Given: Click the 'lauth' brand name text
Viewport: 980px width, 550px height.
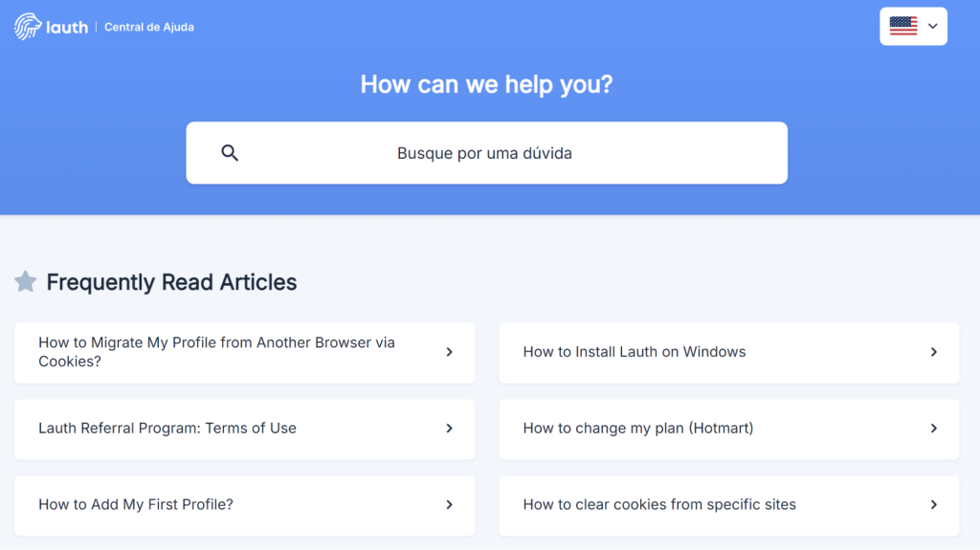Looking at the screenshot, I should (x=67, y=28).
